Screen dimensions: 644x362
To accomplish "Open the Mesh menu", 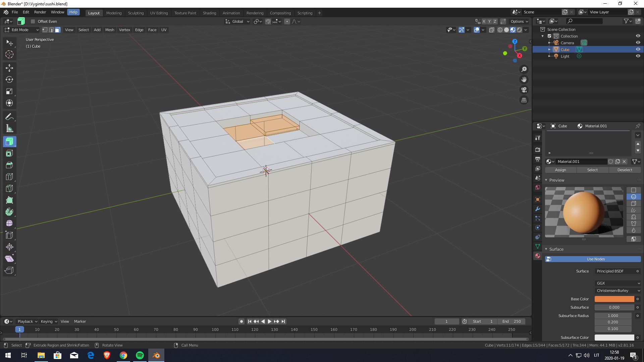I will coord(110,30).
